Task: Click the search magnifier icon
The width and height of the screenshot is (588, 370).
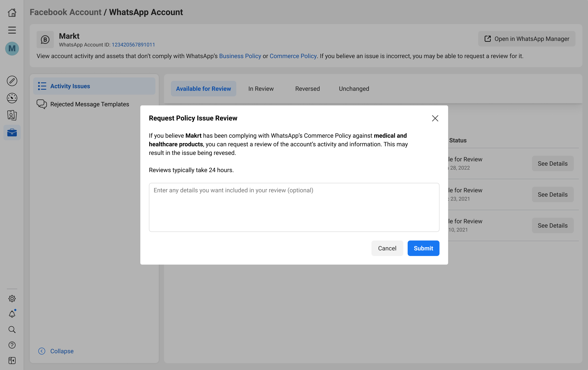Action: (12, 330)
